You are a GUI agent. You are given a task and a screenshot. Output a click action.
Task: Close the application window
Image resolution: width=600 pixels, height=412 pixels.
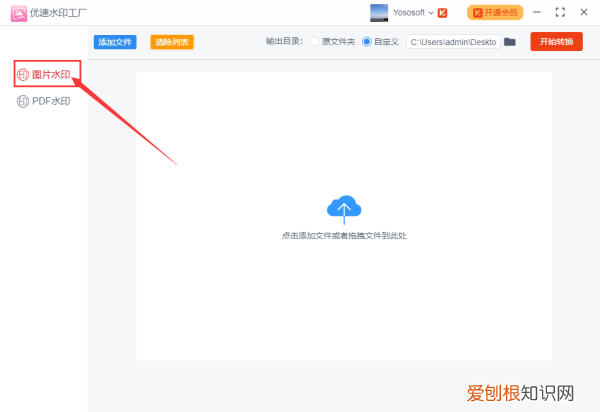pos(584,12)
